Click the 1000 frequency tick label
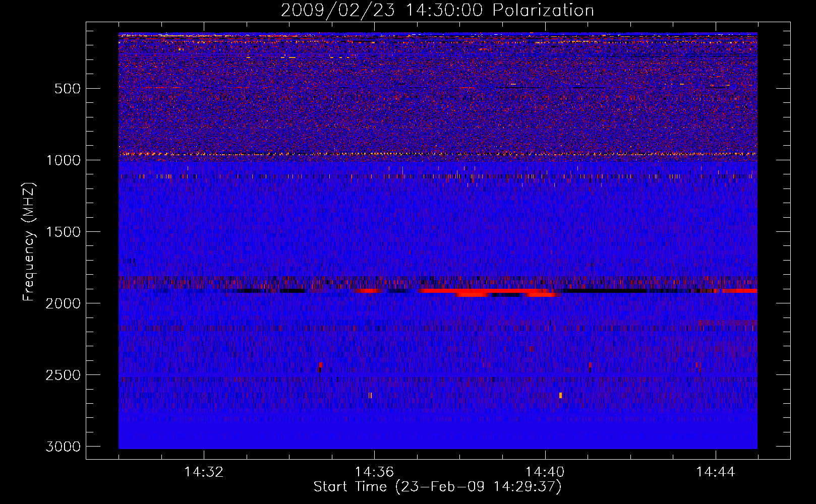Image resolution: width=816 pixels, height=504 pixels. 64,160
